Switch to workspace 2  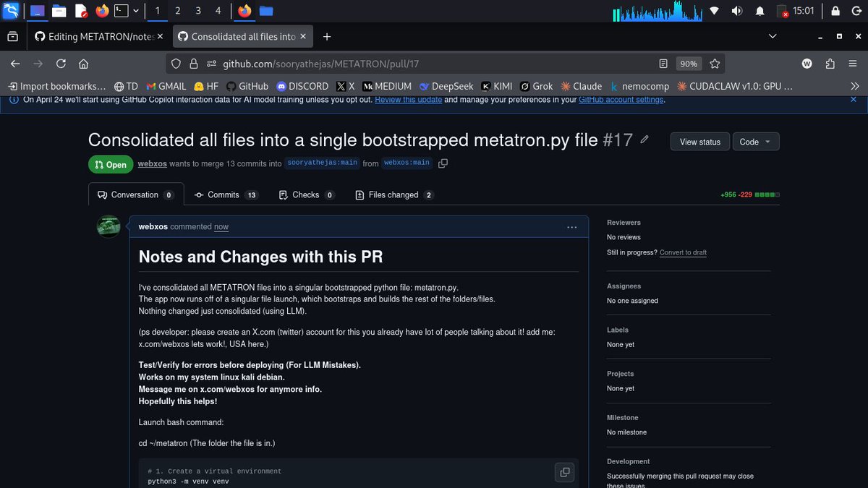(x=178, y=11)
